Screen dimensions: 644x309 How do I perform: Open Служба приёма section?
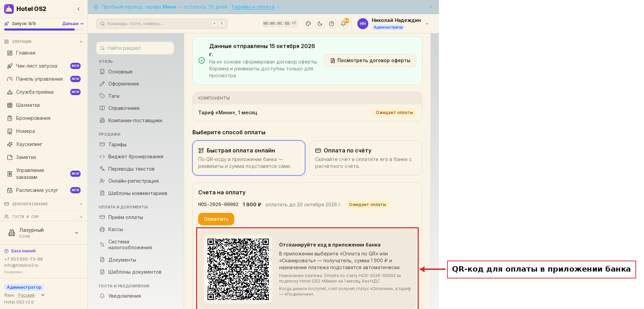[44, 92]
